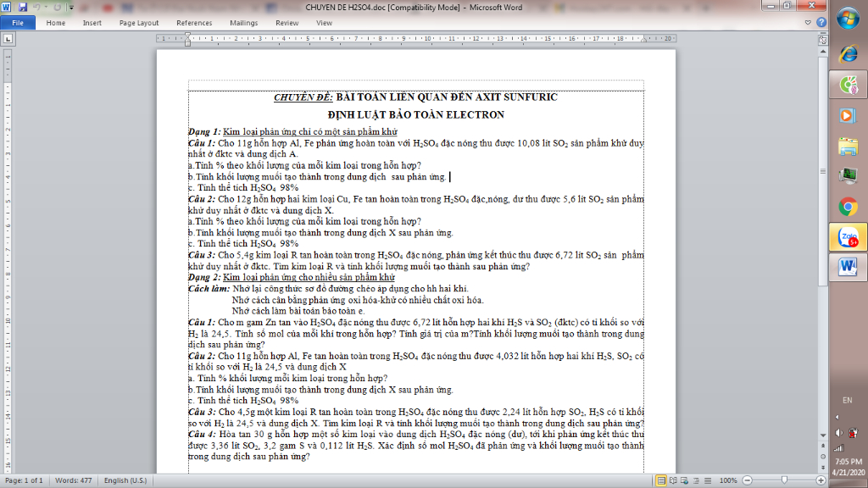The width and height of the screenshot is (868, 488).
Task: Launch Internet Explorer from the taskbar
Action: [x=848, y=53]
